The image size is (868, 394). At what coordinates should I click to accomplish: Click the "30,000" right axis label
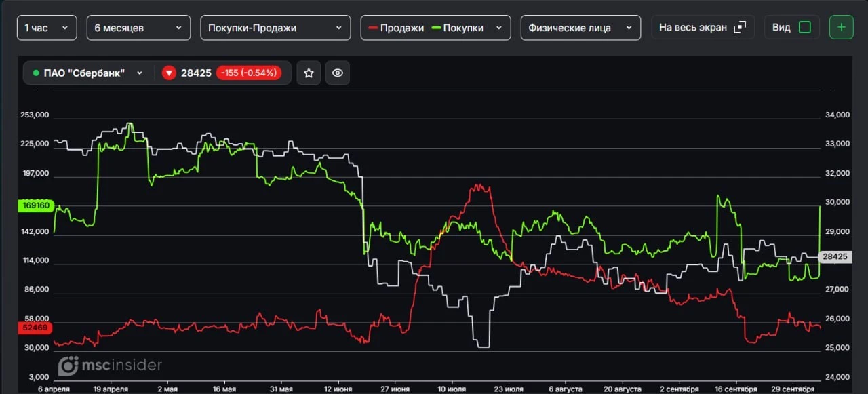(x=837, y=203)
